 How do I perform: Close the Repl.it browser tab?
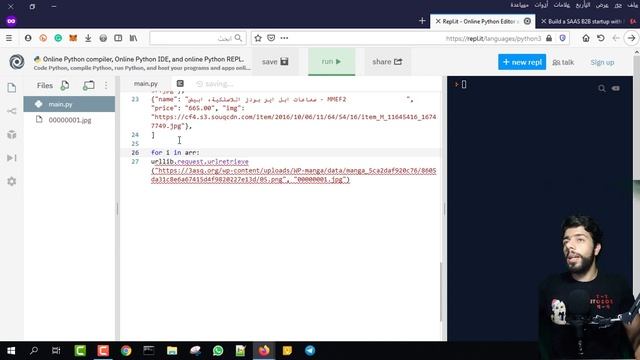(438, 21)
